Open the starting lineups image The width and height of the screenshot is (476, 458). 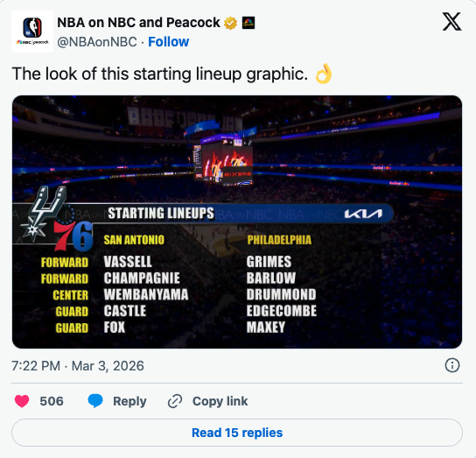pyautogui.click(x=237, y=222)
